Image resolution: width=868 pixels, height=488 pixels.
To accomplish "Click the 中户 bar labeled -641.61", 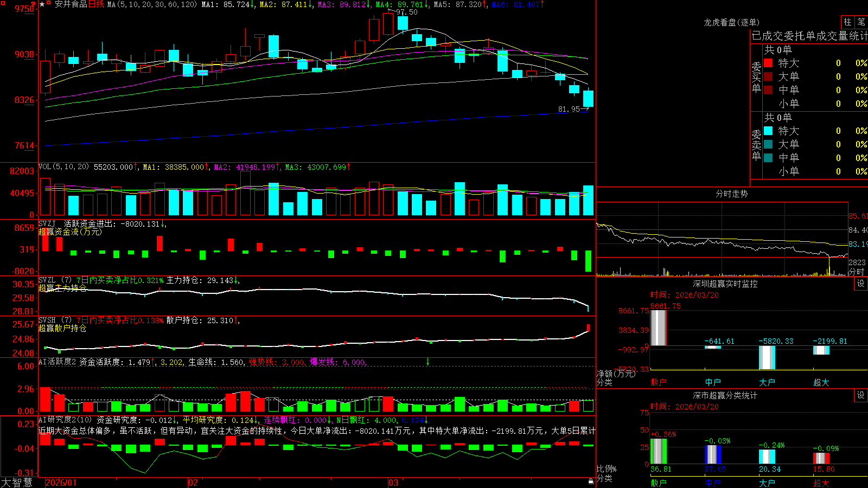I will point(712,347).
